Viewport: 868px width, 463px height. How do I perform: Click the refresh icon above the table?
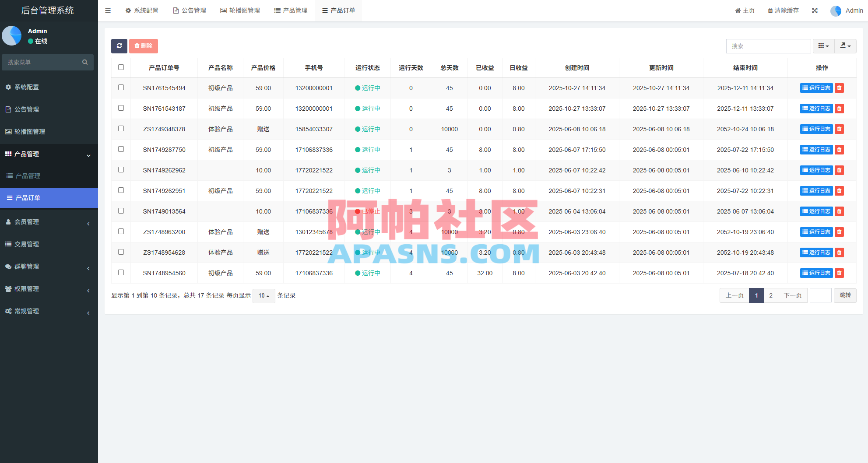click(x=119, y=46)
